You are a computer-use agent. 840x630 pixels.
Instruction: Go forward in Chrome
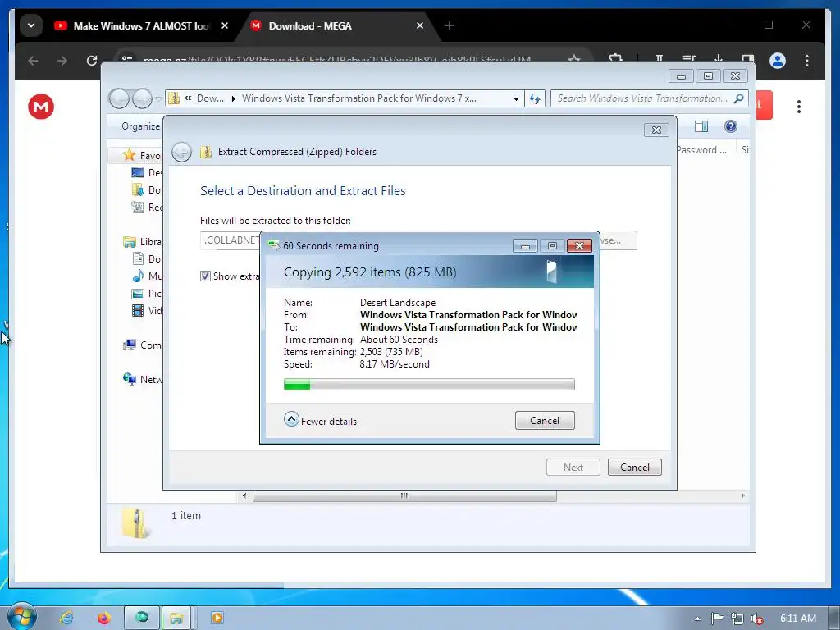tap(62, 61)
